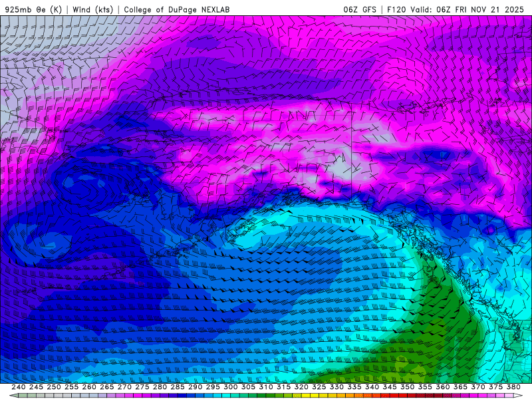
Task: Click the right arrow end of the color bar
Action: click(519, 396)
